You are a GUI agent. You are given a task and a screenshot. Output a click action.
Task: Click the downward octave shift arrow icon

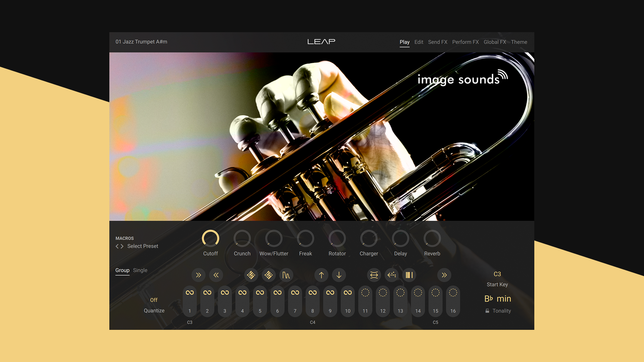339,275
